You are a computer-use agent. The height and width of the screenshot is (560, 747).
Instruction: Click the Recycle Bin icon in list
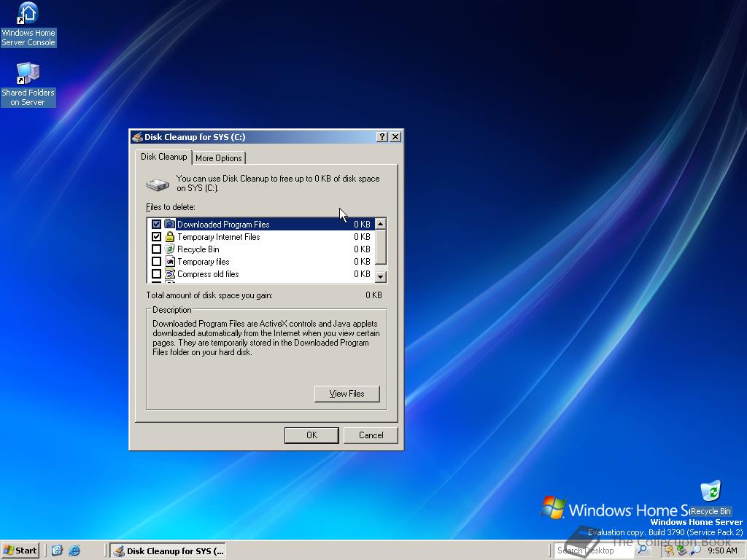169,249
